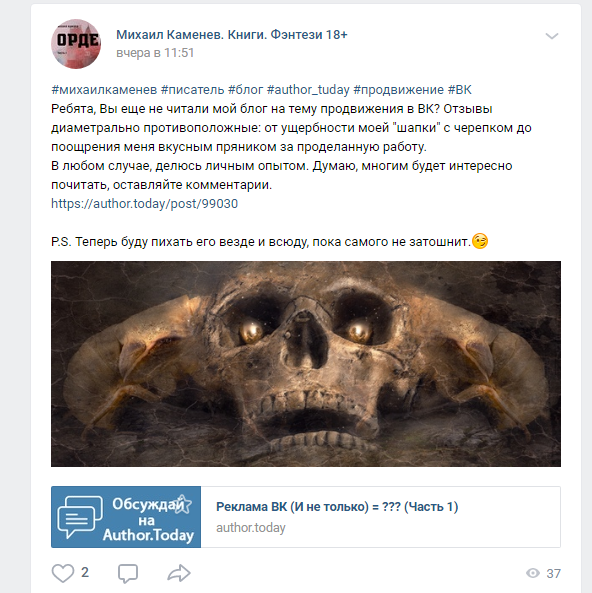Viewport: 592px width, 593px height.
Task: Enlarge the skull header image
Action: 306,363
